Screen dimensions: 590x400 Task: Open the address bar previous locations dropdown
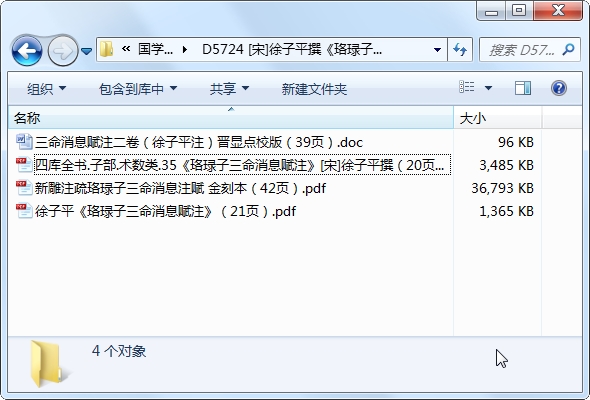[x=437, y=50]
